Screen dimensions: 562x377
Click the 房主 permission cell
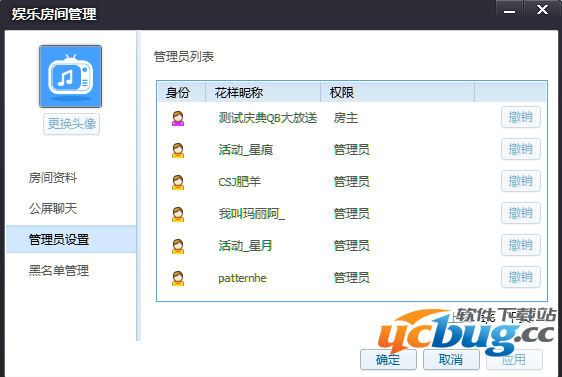pos(346,118)
